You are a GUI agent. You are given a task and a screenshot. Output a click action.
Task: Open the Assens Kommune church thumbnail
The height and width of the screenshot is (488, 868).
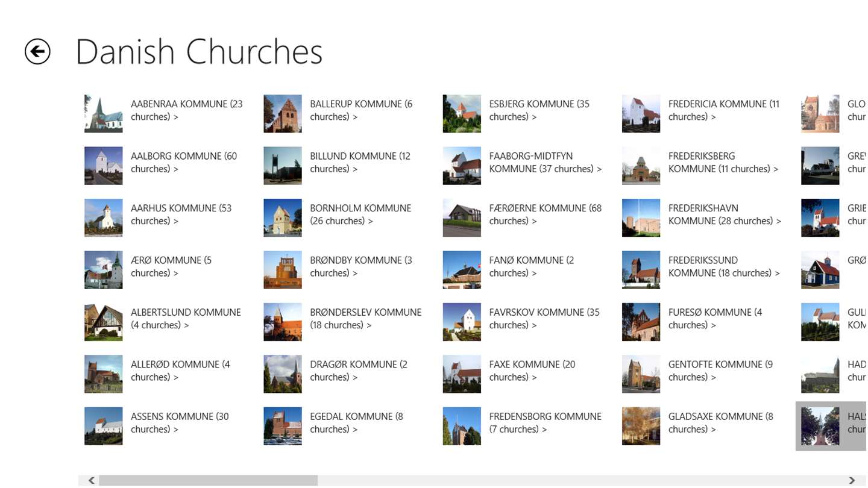[104, 427]
